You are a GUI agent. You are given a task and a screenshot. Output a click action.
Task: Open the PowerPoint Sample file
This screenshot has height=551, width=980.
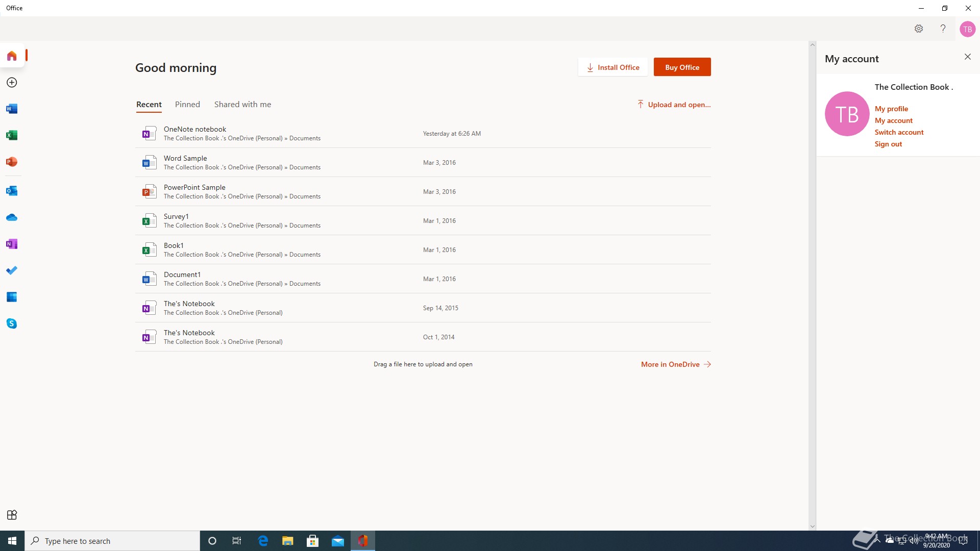[x=194, y=187]
